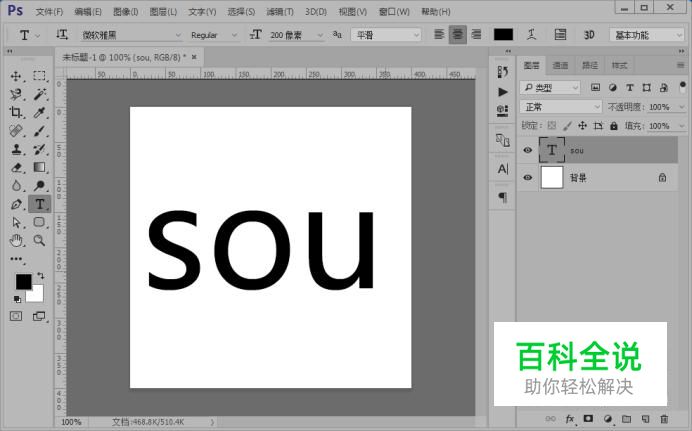This screenshot has height=431, width=692.
Task: Toggle lock transparent pixels
Action: [552, 126]
